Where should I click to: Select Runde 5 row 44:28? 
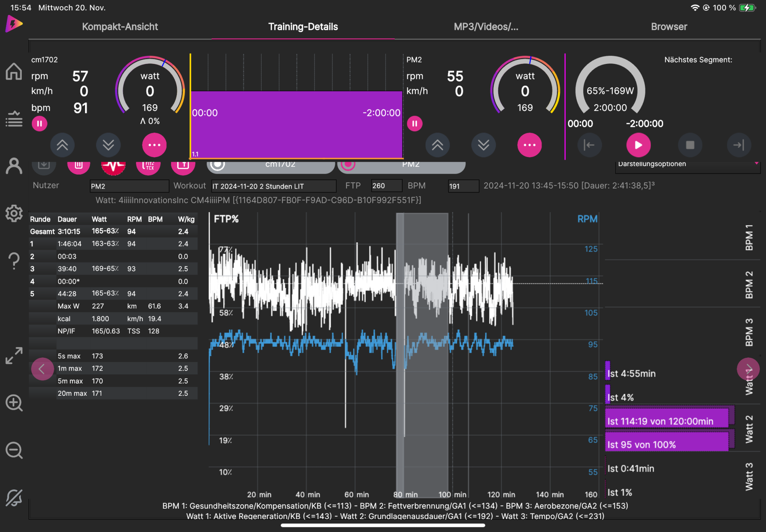point(113,294)
